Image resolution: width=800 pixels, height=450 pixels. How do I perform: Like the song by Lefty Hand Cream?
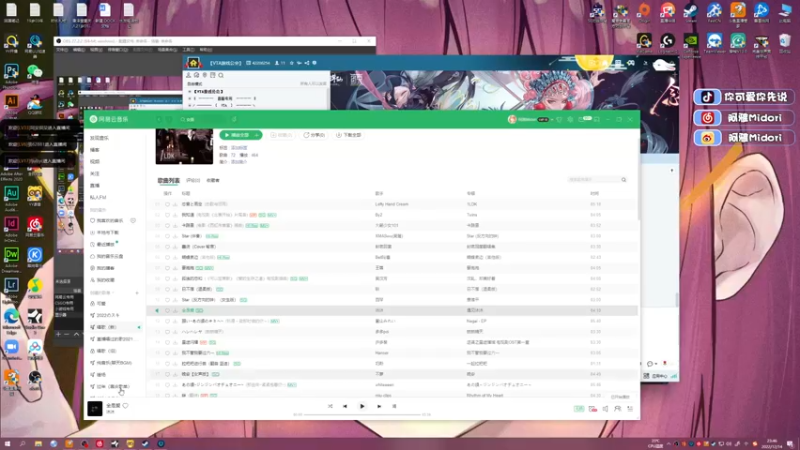click(167, 204)
